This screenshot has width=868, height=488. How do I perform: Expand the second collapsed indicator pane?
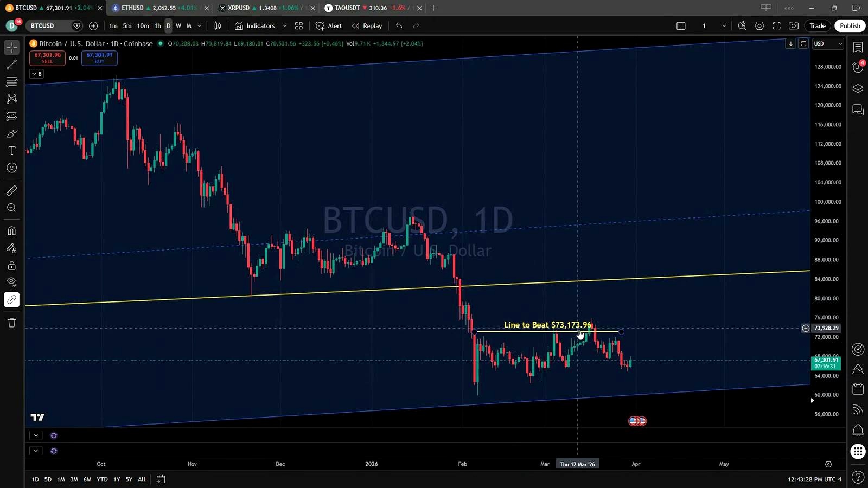pos(36,451)
